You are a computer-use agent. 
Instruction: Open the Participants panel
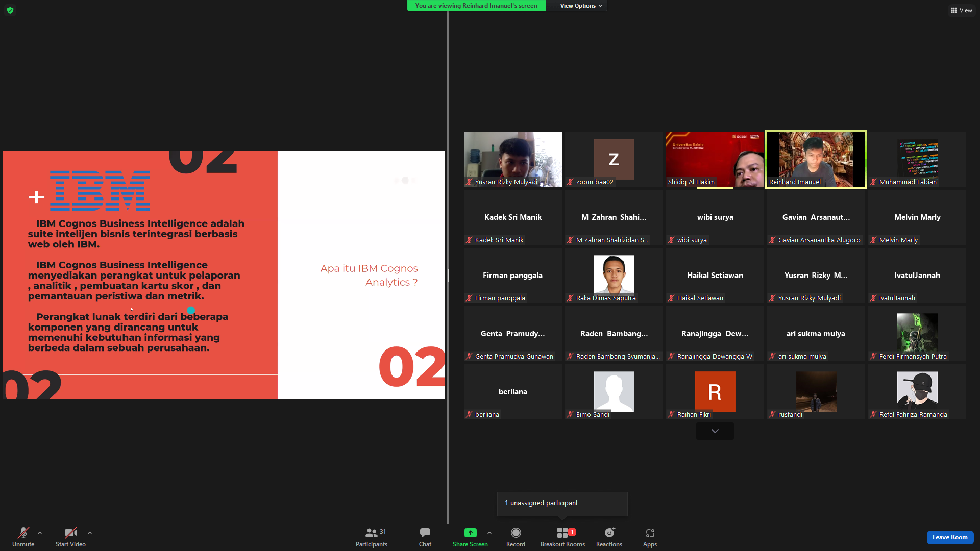(x=372, y=537)
